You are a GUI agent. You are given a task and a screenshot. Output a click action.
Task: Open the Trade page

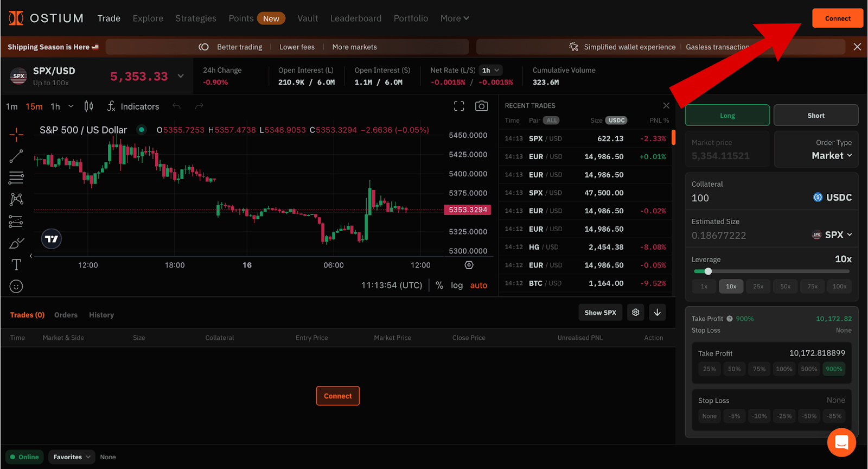[x=109, y=18]
